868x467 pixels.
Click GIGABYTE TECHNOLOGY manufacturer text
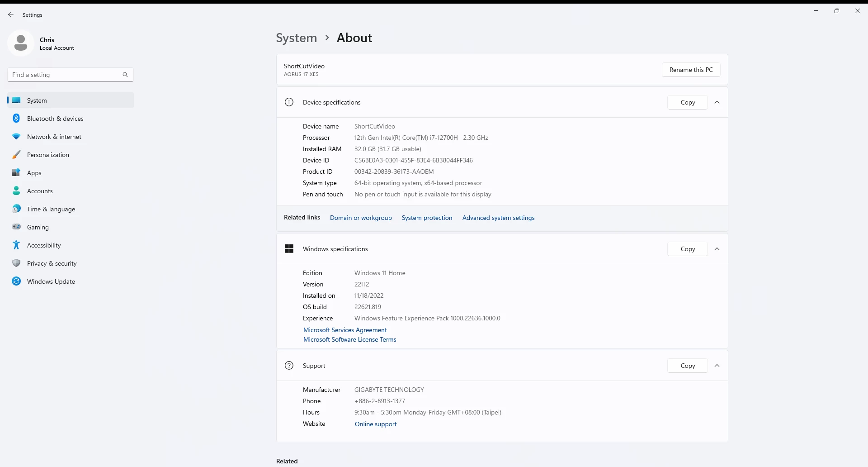coord(389,390)
